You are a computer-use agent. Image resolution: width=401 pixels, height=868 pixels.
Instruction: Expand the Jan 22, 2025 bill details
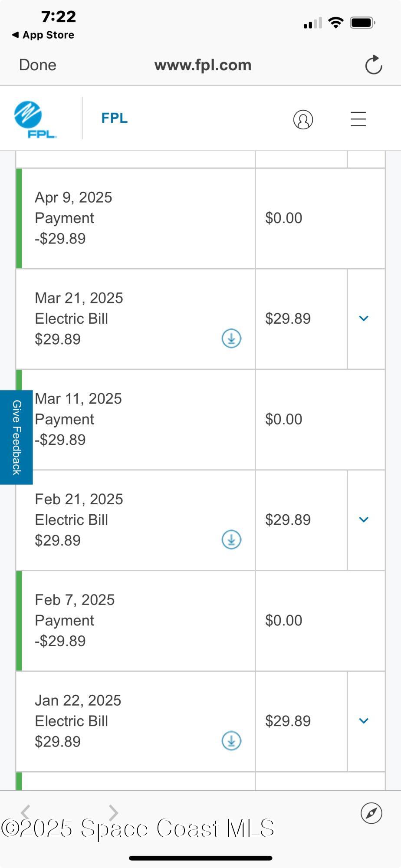[x=364, y=721]
